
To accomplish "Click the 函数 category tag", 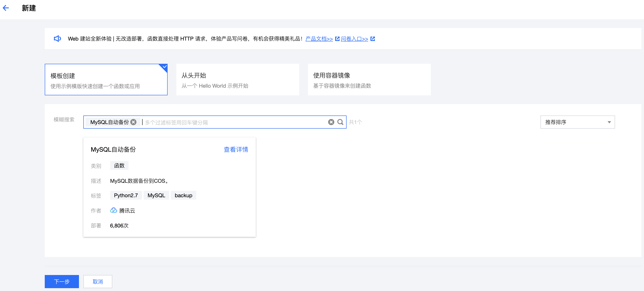I will (x=119, y=165).
